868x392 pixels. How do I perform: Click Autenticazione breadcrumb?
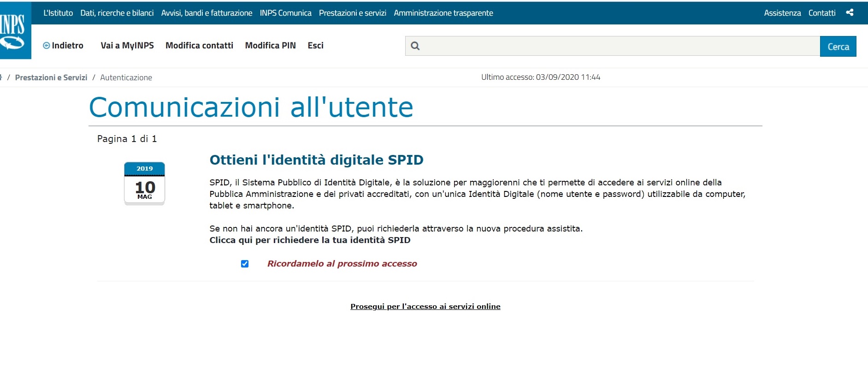[126, 77]
